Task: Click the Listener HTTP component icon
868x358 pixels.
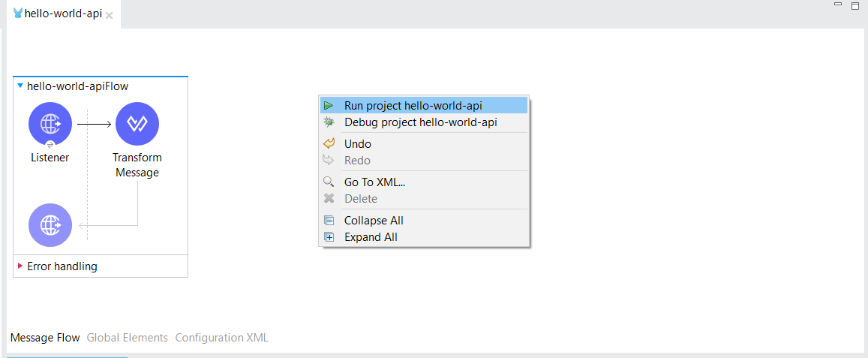Action: (50, 124)
